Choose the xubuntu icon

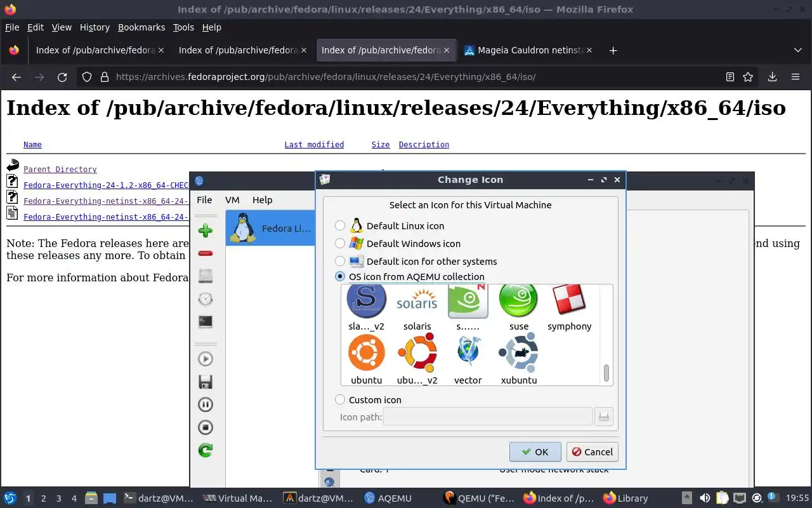[x=518, y=360]
